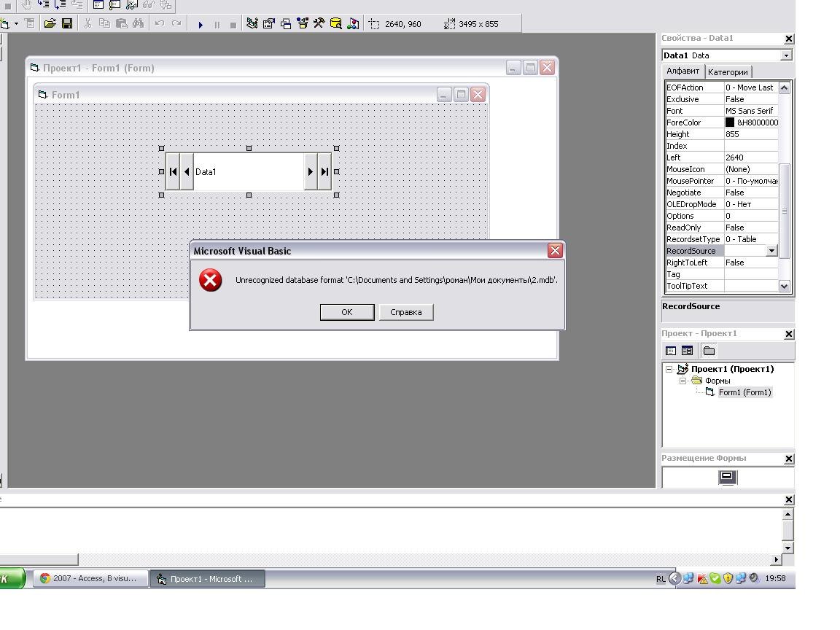
Task: Select the Font property row
Action: pyautogui.click(x=722, y=111)
